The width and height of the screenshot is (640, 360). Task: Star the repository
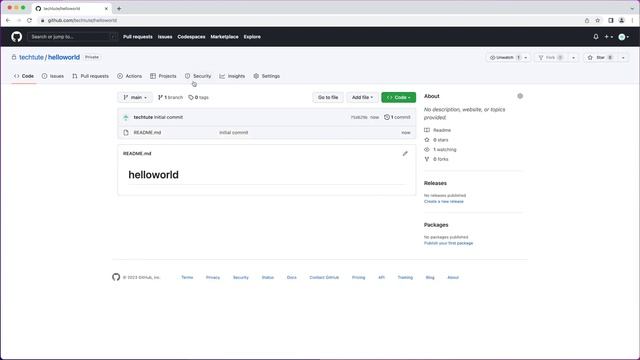point(600,58)
